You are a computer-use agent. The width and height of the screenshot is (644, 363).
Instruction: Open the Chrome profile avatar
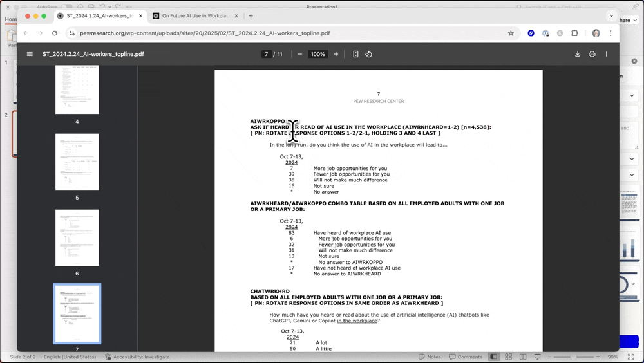(x=596, y=33)
